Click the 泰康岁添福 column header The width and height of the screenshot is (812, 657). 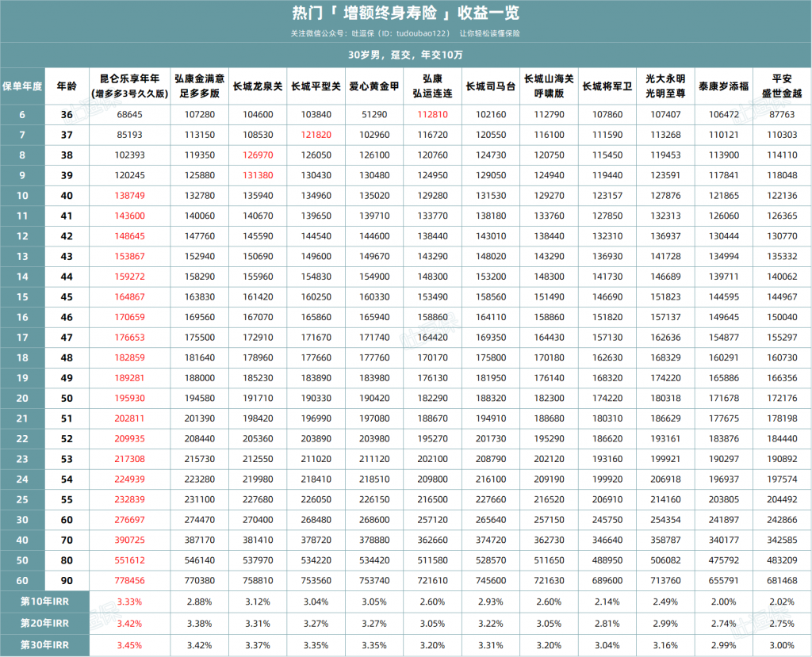pyautogui.click(x=724, y=86)
